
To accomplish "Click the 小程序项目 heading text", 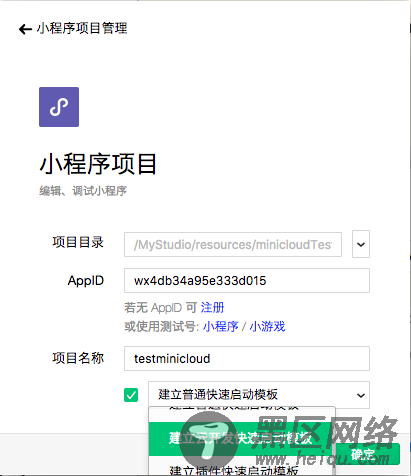I will pyautogui.click(x=98, y=164).
